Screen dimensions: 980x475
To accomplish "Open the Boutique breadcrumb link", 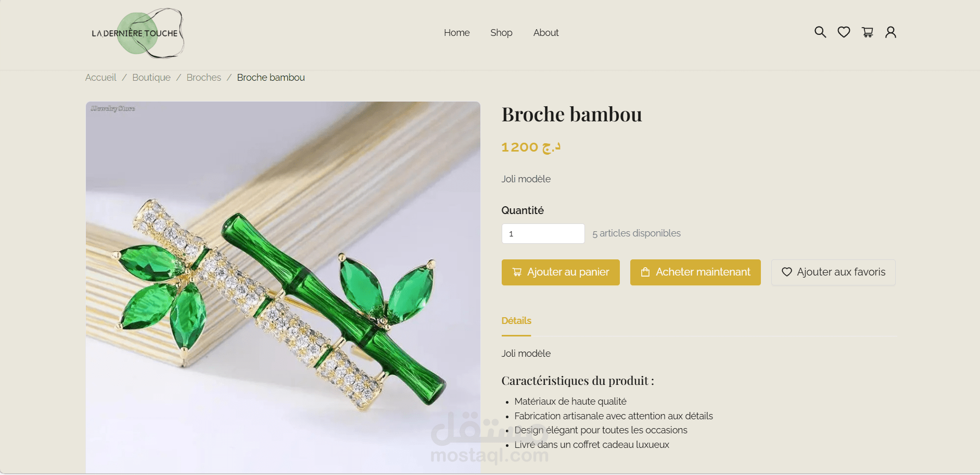I will click(x=151, y=78).
